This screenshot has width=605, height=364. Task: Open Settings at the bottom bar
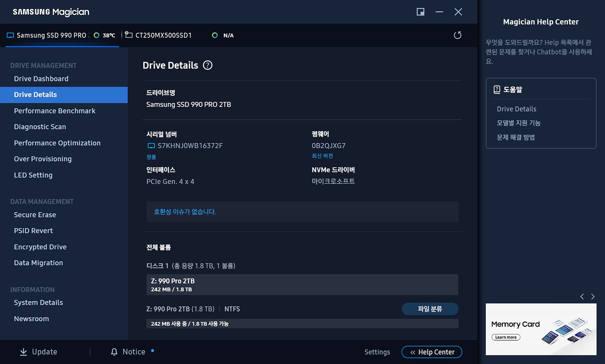pos(377,352)
